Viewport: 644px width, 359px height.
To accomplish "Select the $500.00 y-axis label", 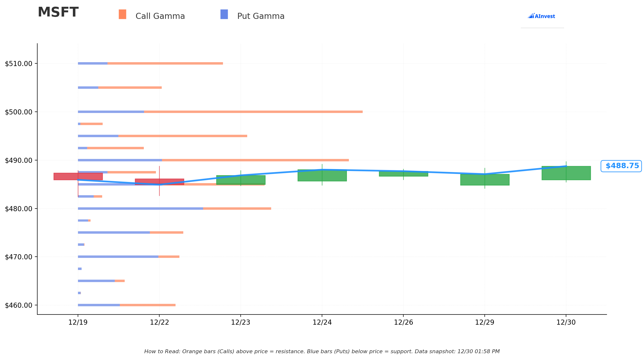I will (19, 112).
